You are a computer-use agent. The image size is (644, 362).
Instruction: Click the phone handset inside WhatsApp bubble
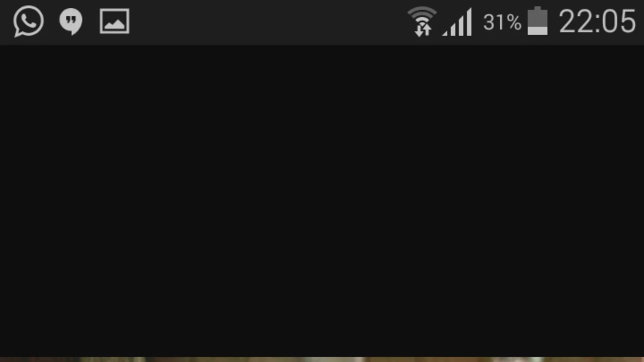coord(28,21)
